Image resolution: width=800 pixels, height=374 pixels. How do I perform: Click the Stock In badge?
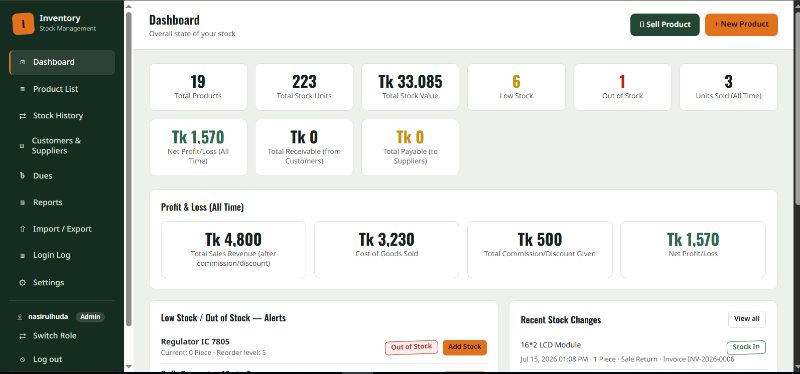pyautogui.click(x=746, y=347)
